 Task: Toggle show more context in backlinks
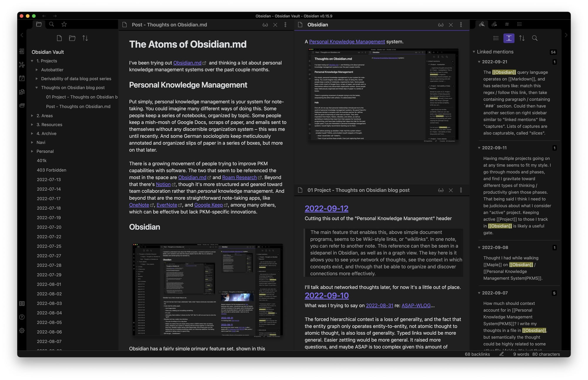point(509,38)
